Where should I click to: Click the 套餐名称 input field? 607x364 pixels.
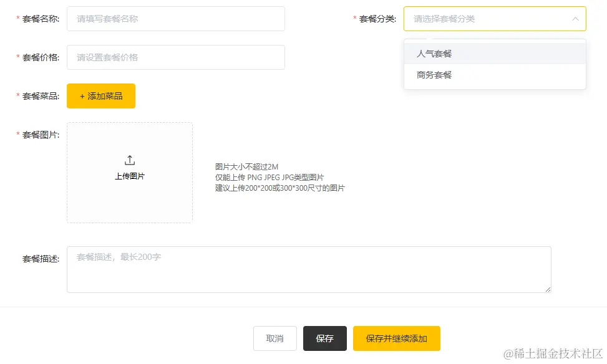pyautogui.click(x=176, y=19)
